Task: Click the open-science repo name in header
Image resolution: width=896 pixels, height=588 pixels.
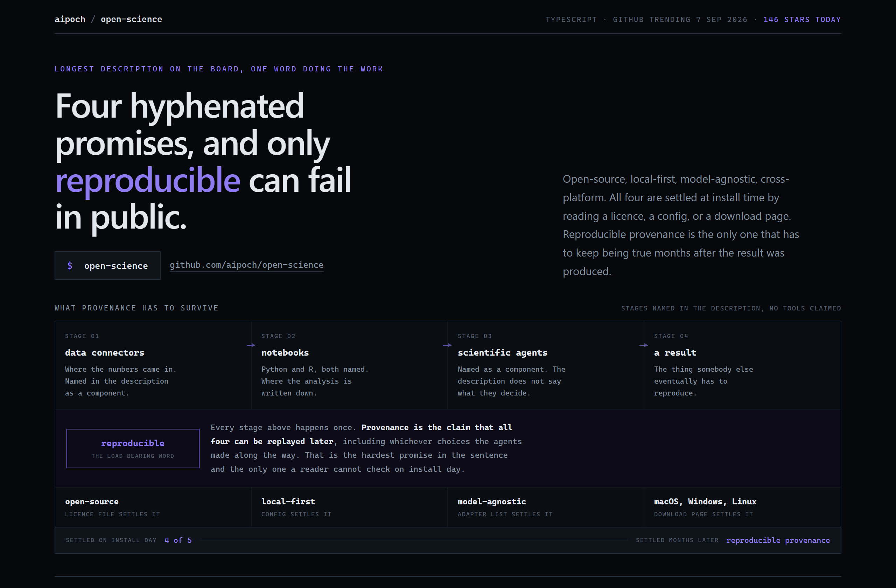Action: tap(131, 19)
